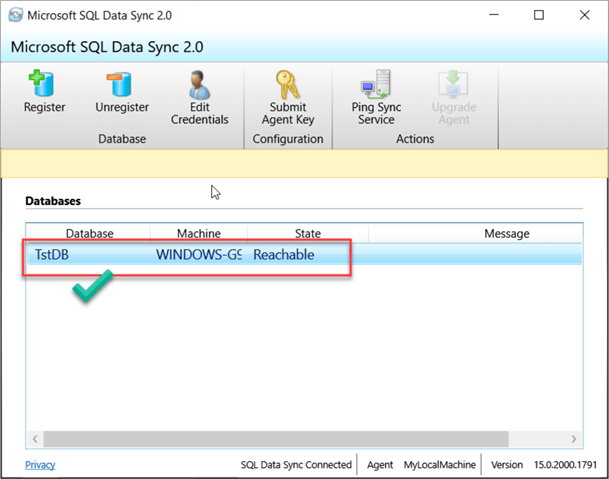
Task: Minimize the SQL Data Sync window
Action: [494, 15]
